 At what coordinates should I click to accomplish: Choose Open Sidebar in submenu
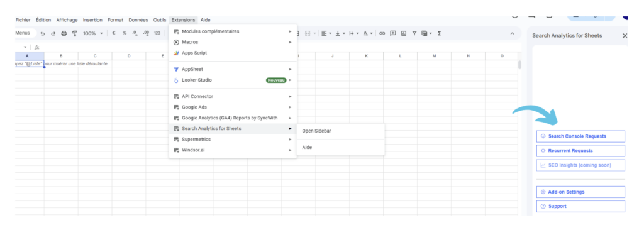tap(340, 131)
